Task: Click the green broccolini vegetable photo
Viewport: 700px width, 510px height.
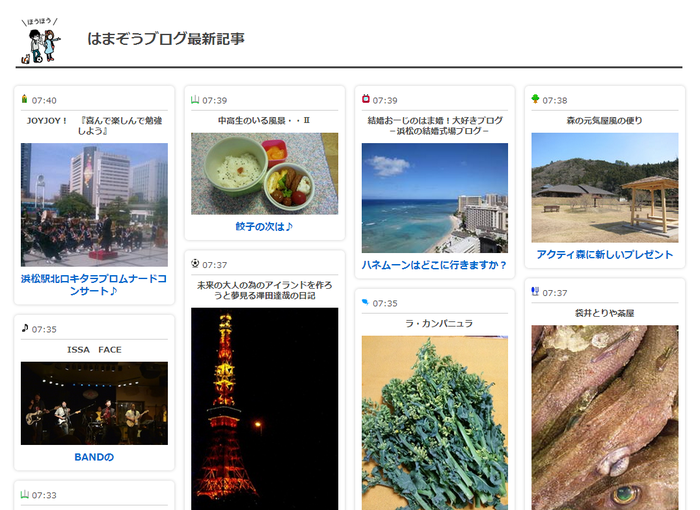Action: (434, 423)
